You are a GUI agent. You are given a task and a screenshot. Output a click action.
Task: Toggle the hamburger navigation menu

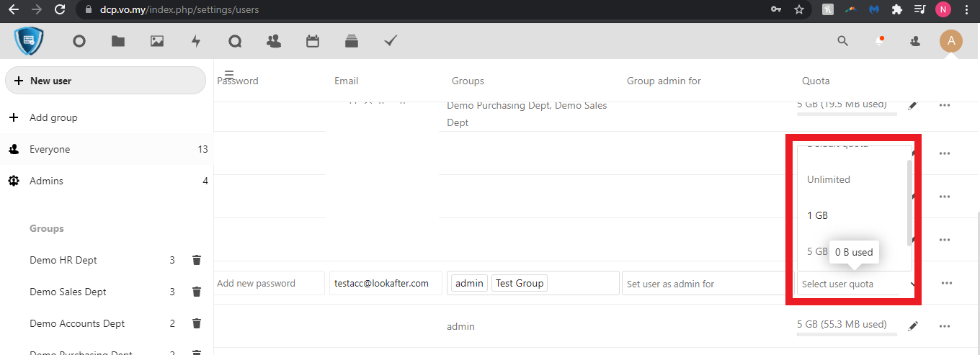229,74
